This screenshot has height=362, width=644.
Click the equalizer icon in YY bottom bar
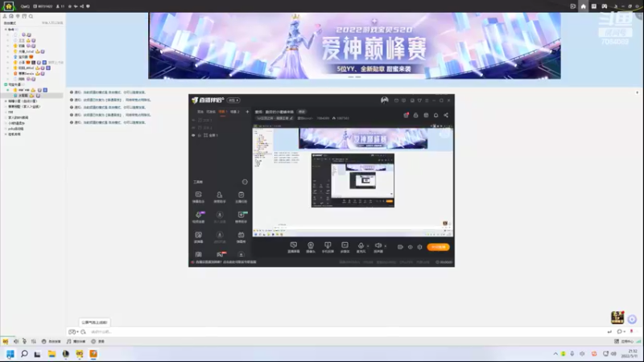point(34,341)
